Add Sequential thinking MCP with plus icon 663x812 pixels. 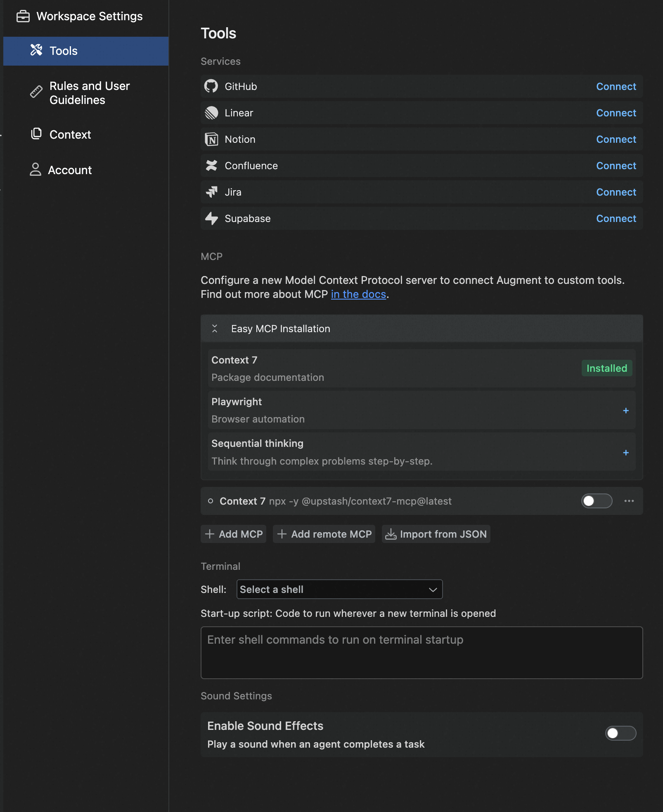click(x=626, y=453)
